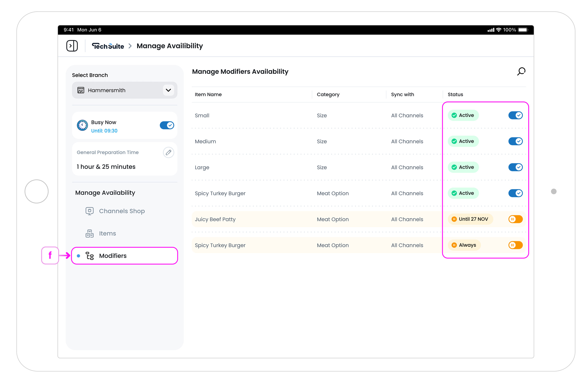
Task: Turn off the Active toggle for Small size
Action: (515, 115)
